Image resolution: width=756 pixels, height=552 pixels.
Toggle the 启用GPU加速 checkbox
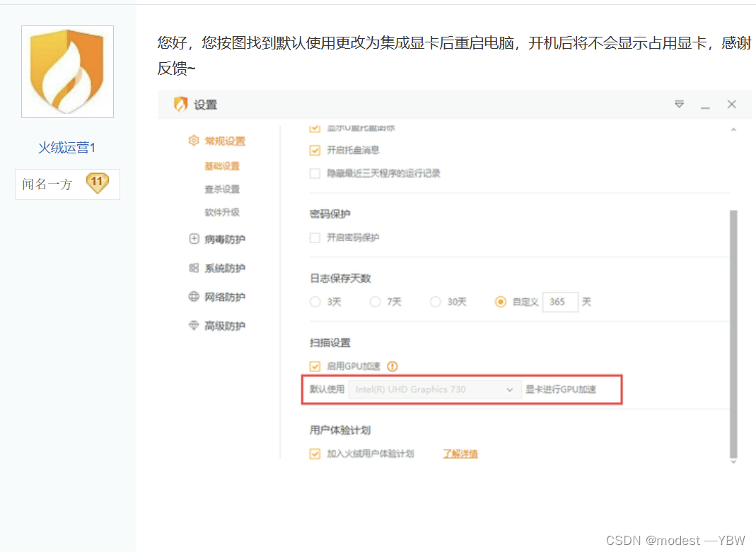pyautogui.click(x=315, y=367)
